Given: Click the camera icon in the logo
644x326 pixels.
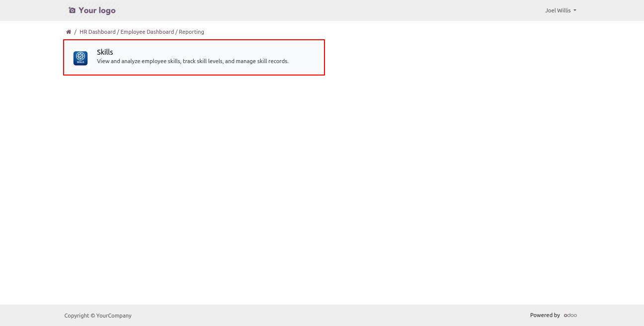Looking at the screenshot, I should (x=72, y=10).
